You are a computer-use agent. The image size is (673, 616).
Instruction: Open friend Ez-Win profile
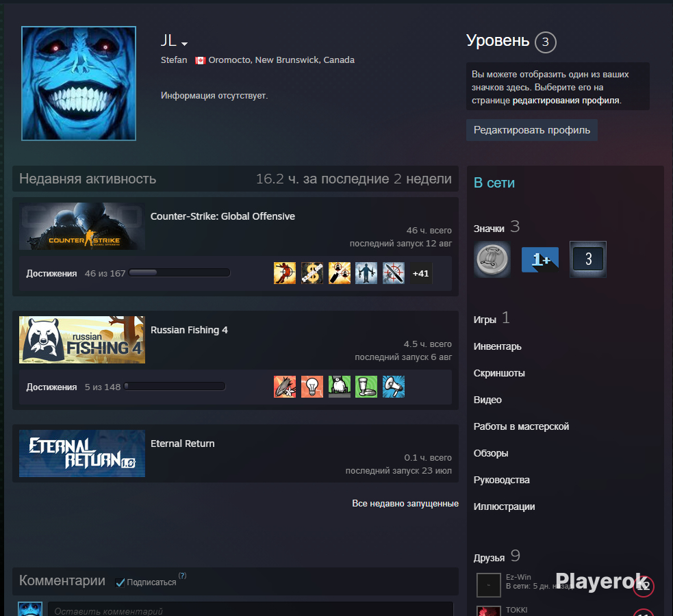[518, 577]
